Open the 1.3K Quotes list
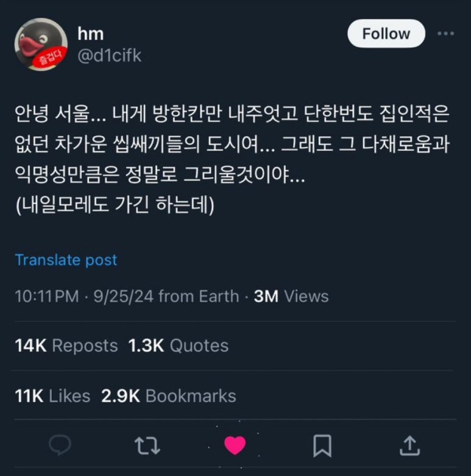Image resolution: width=471 pixels, height=476 pixels. [178, 346]
